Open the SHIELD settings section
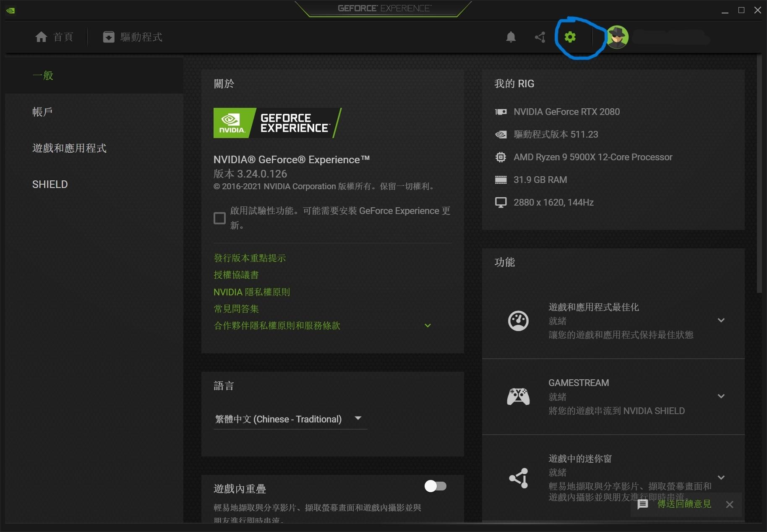This screenshot has height=532, width=767. 94,184
